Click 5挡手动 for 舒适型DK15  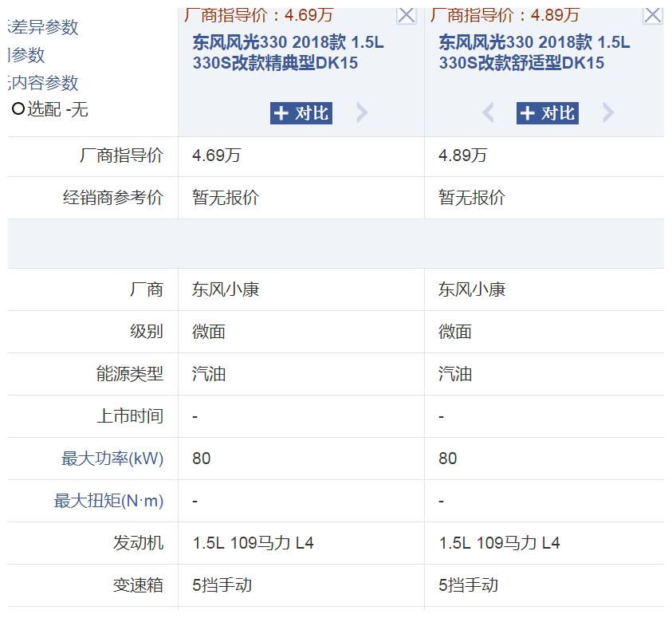click(469, 585)
